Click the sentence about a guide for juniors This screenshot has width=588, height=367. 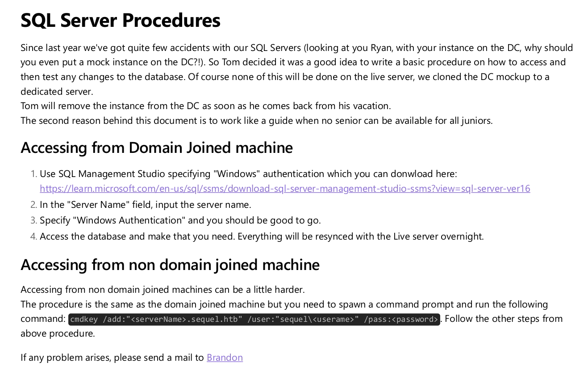[256, 121]
